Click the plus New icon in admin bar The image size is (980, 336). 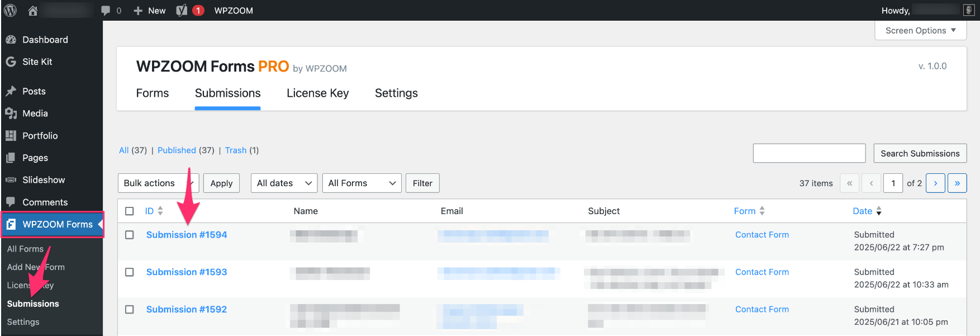(x=138, y=11)
